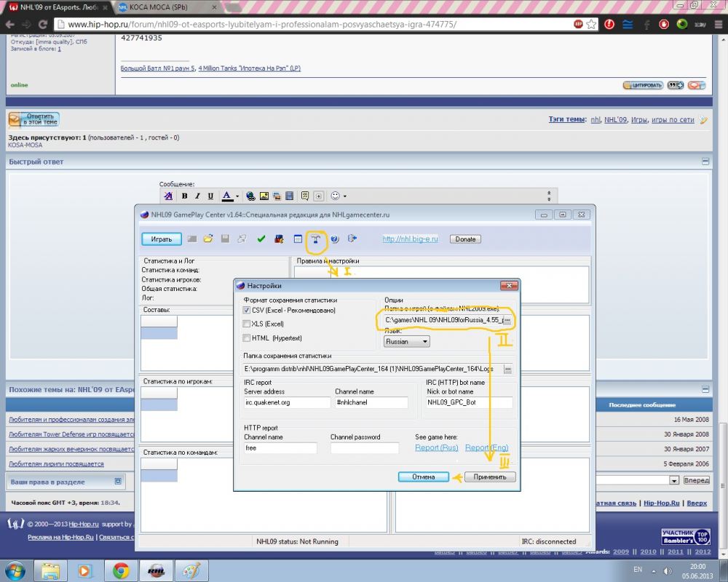Click the volume speaker icon in system tray
The image size is (728, 582).
668,571
